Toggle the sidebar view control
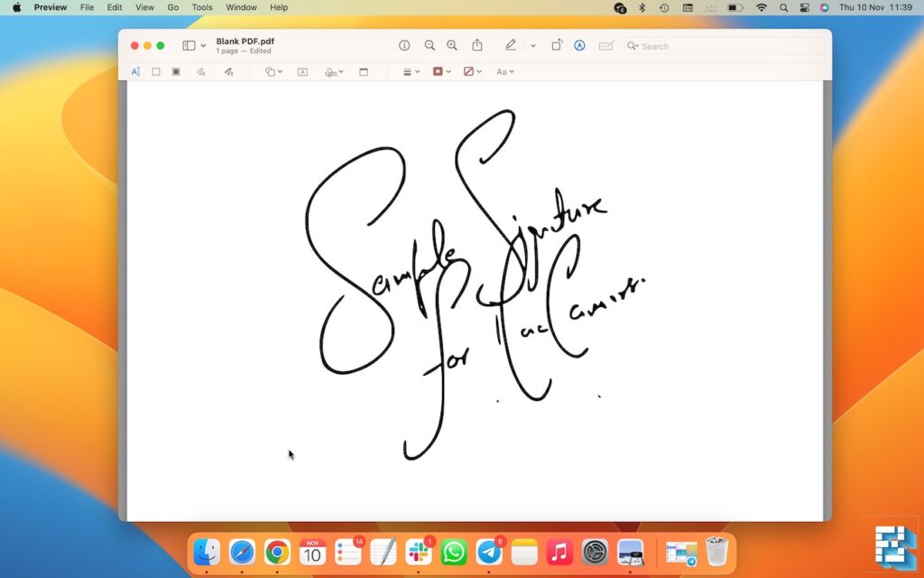924x578 pixels. coord(189,45)
